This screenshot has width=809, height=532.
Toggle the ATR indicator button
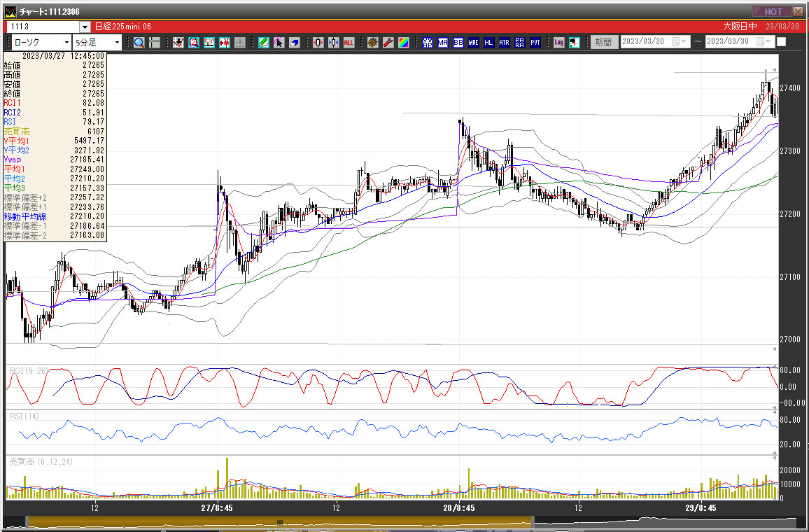(504, 42)
